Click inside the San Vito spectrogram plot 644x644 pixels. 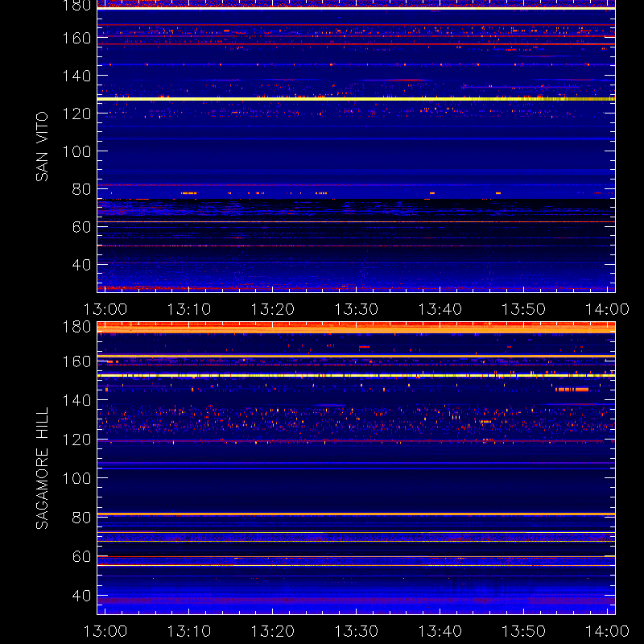click(356, 147)
